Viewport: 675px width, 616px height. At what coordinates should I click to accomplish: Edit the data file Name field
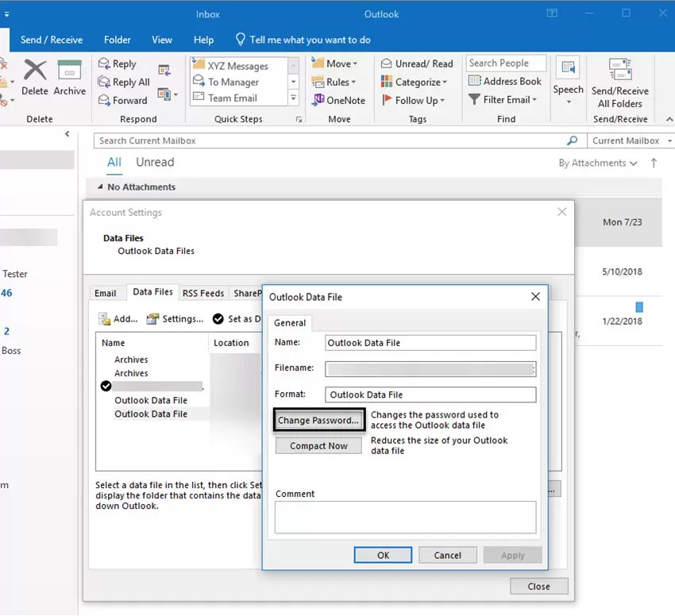click(430, 343)
